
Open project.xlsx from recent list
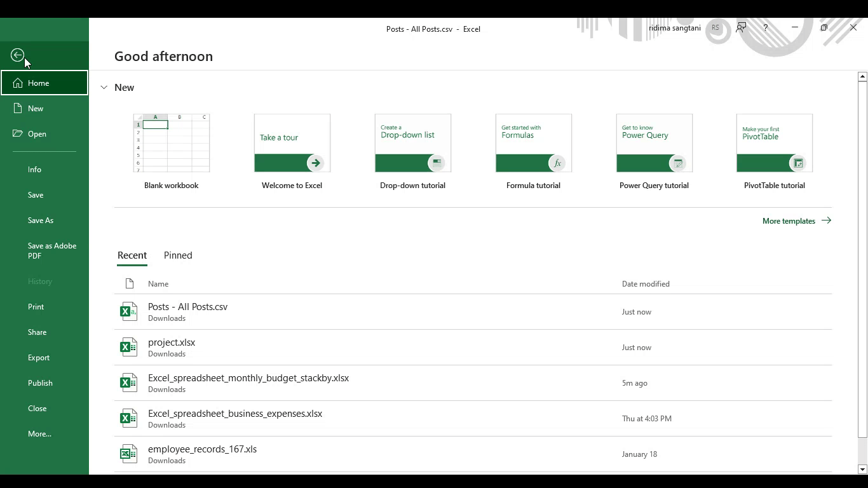tap(473, 348)
